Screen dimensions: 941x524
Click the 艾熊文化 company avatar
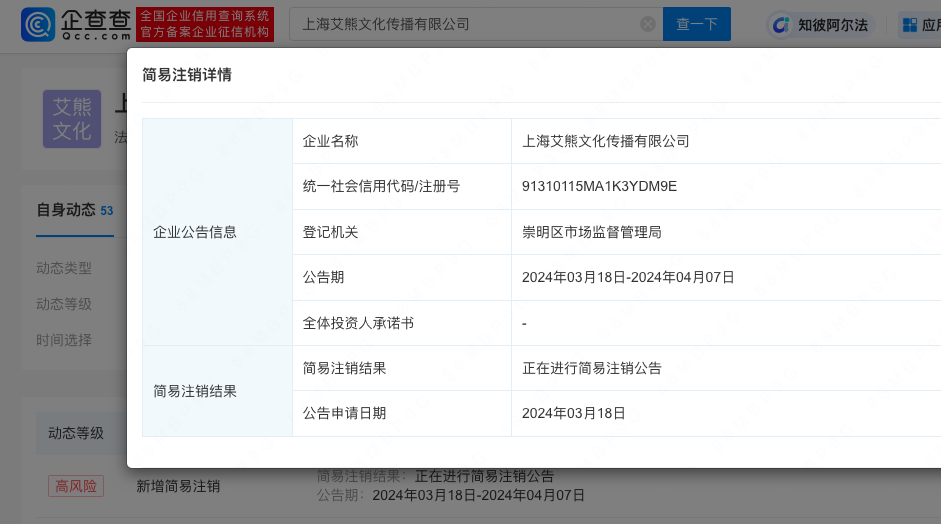pos(72,119)
